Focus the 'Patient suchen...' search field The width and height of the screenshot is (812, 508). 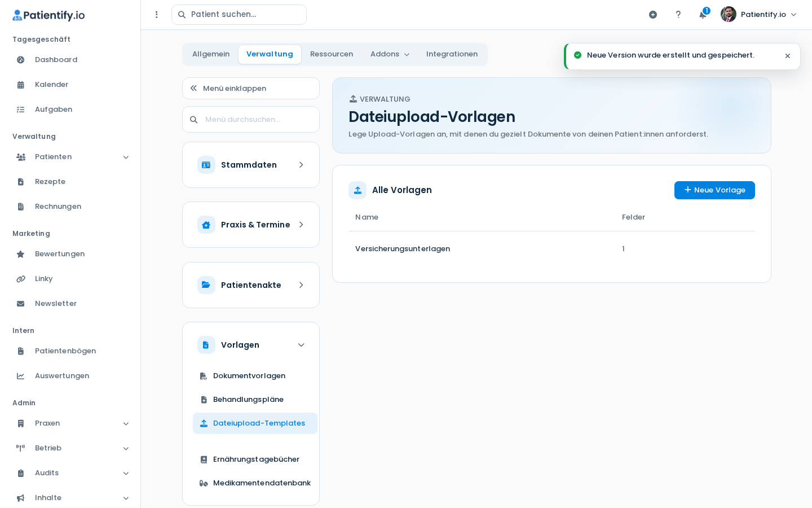click(x=239, y=15)
